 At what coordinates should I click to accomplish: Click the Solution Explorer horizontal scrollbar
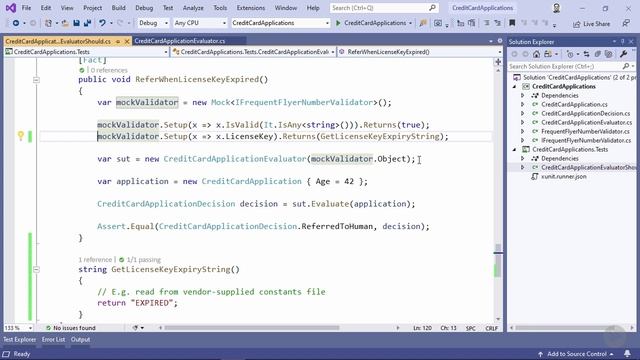click(x=565, y=328)
